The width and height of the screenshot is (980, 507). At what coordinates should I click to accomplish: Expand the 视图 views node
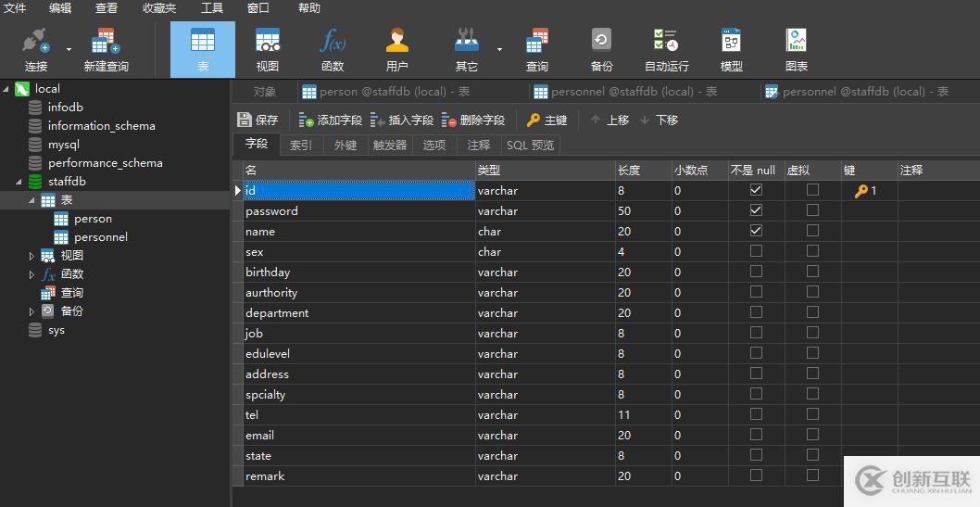click(x=31, y=256)
